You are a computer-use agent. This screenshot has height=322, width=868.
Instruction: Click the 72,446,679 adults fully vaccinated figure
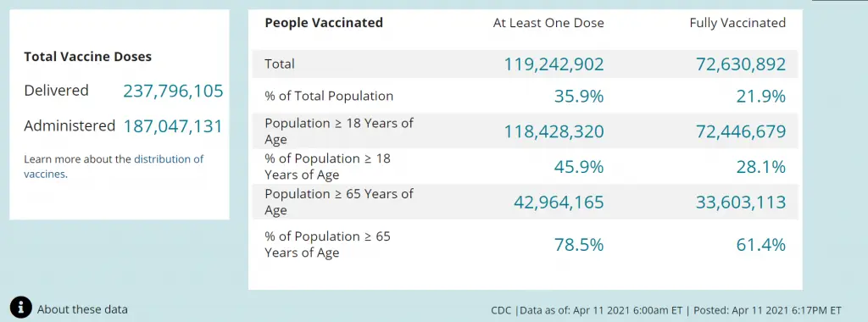point(741,131)
